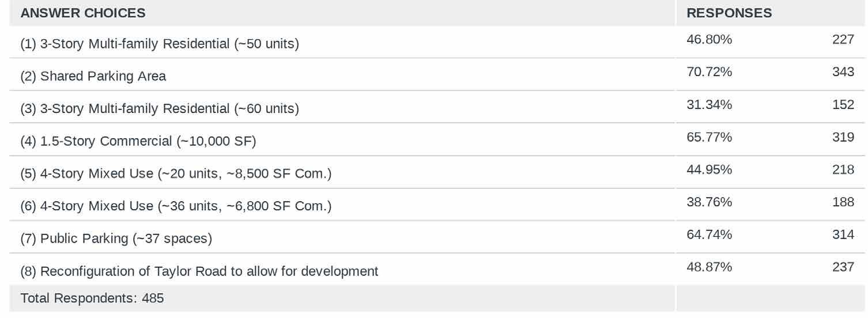Click the 4-Story Mixed Use ~36 units choice
This screenshot has height=318, width=868.
click(x=176, y=206)
